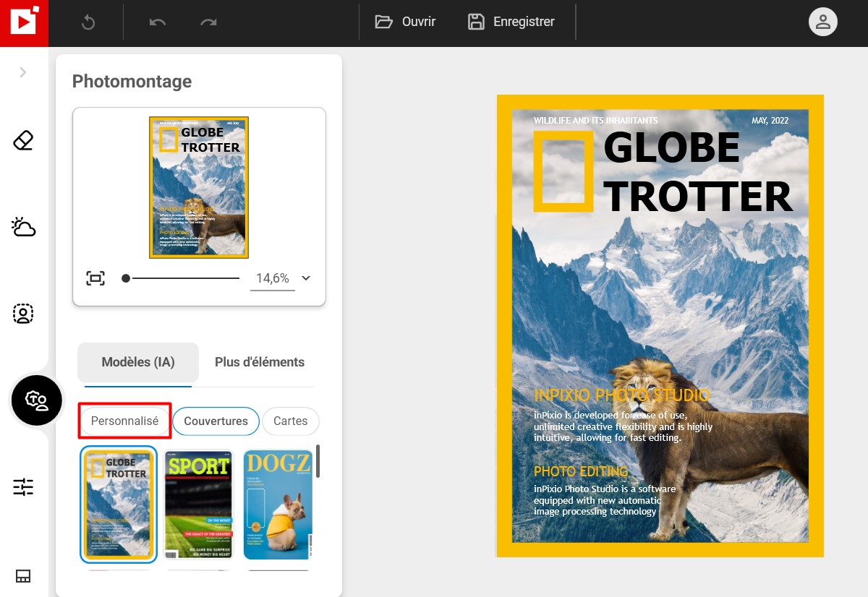Screen dimensions: 868x597
Task: Open the adjustments sliders tool
Action: [23, 487]
